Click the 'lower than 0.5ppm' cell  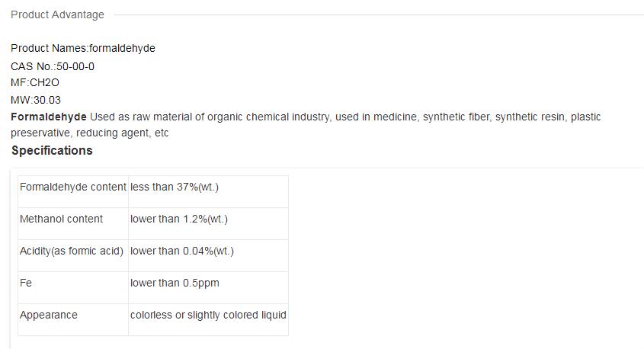(175, 283)
